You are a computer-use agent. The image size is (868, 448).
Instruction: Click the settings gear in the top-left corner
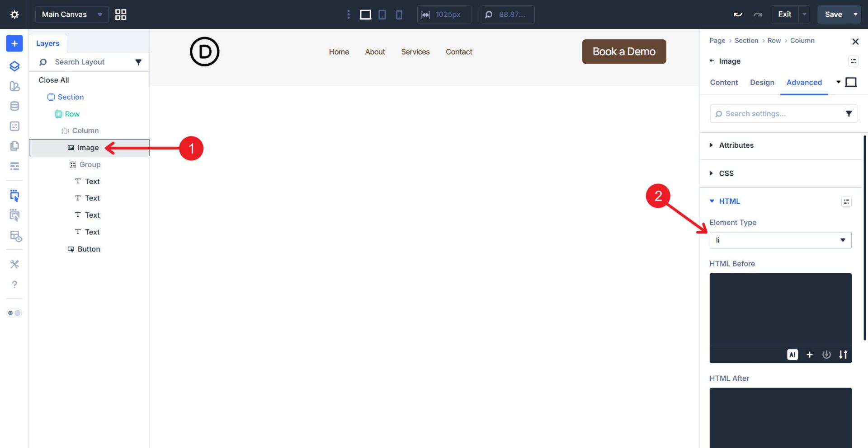14,14
